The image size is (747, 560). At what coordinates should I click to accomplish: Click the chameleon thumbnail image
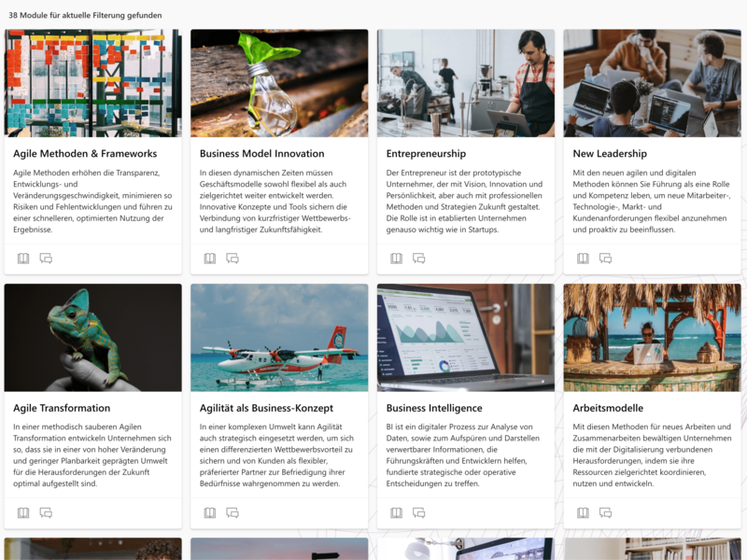[92, 338]
